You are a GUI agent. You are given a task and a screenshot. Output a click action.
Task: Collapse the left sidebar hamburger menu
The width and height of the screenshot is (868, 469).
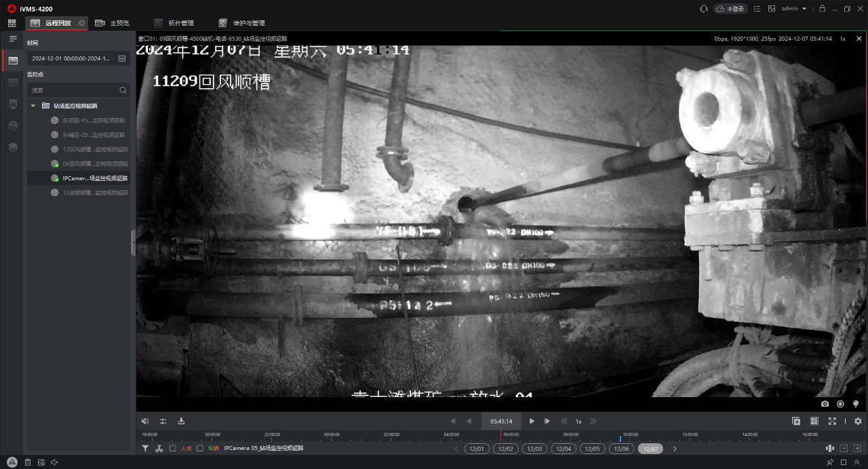pyautogui.click(x=12, y=39)
